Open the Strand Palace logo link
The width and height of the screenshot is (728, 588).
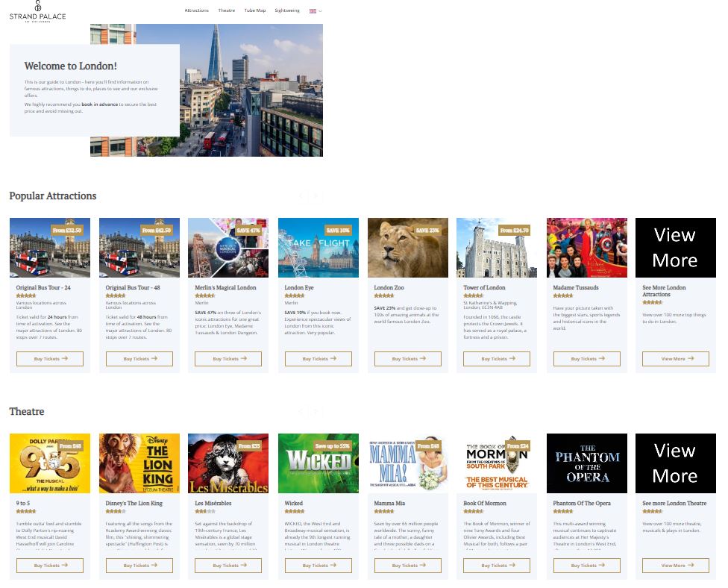coord(37,12)
